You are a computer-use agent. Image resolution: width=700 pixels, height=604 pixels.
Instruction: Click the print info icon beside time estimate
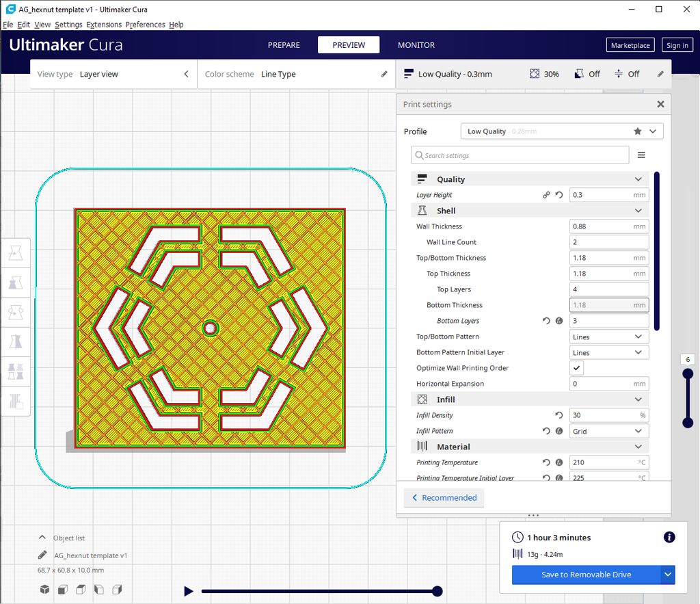tap(669, 538)
